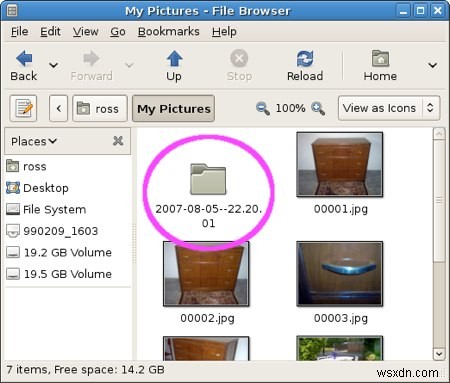Click the 00003.jpg file name
This screenshot has width=450, height=383.
pos(341,318)
